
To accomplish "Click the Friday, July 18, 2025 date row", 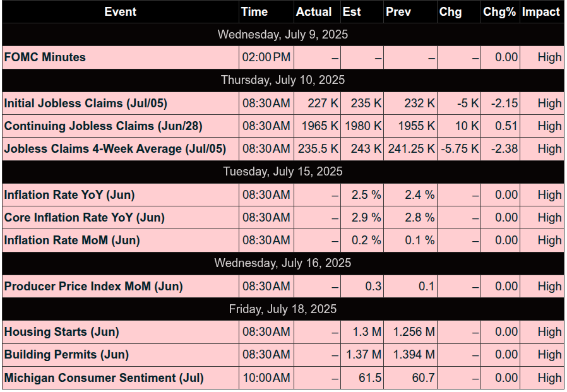I will [x=283, y=309].
